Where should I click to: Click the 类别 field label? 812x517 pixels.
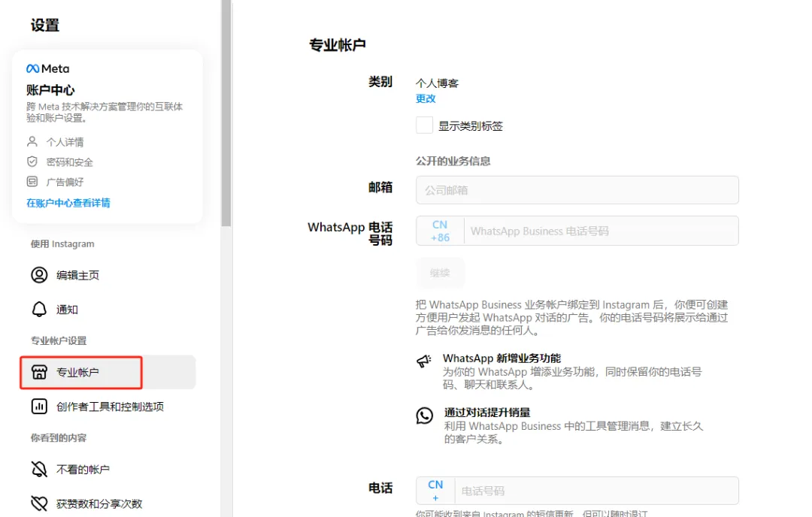click(x=380, y=82)
